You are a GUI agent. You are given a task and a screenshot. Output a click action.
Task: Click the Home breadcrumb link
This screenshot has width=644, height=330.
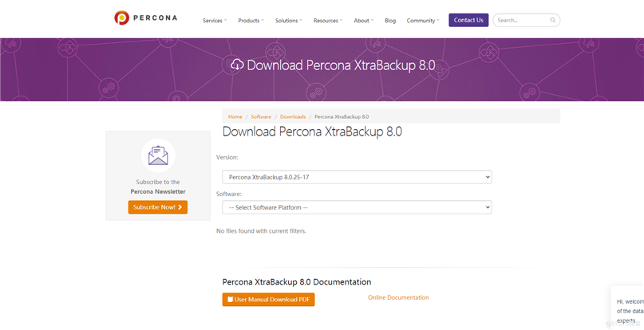235,116
